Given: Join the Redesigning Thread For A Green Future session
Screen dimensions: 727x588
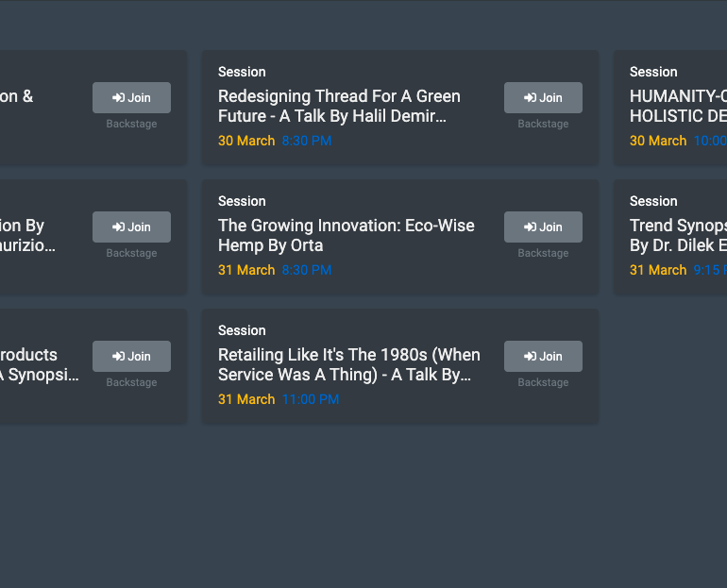Looking at the screenshot, I should point(543,98).
